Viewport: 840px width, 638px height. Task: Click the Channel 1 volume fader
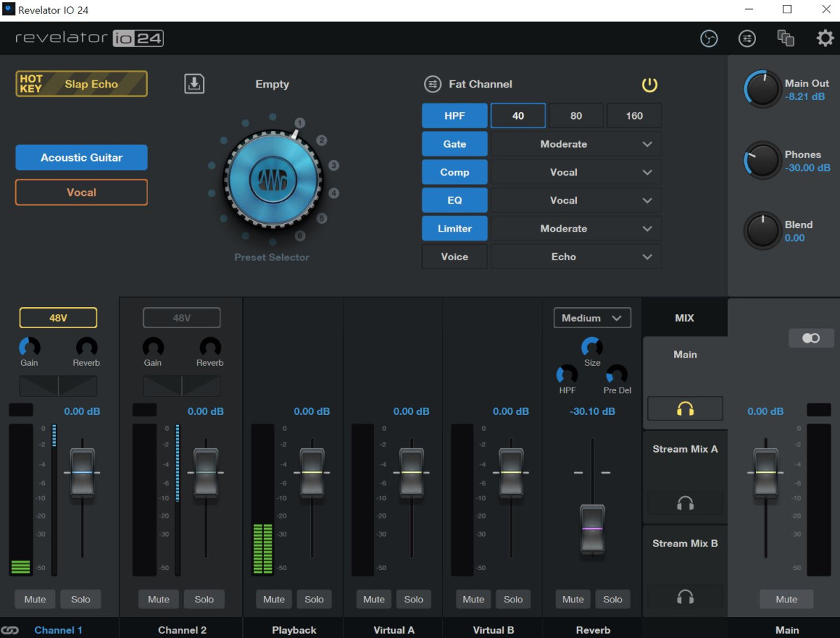pos(82,473)
